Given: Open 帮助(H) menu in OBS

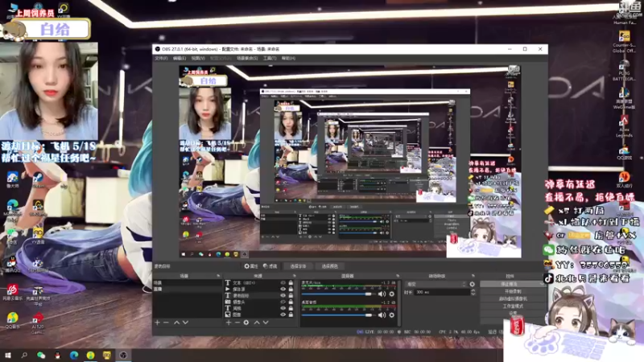Looking at the screenshot, I should point(288,58).
